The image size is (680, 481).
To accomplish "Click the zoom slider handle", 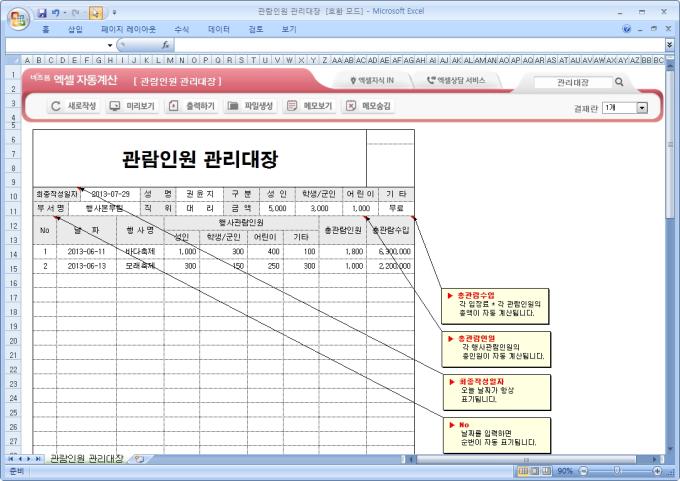I will (x=617, y=471).
